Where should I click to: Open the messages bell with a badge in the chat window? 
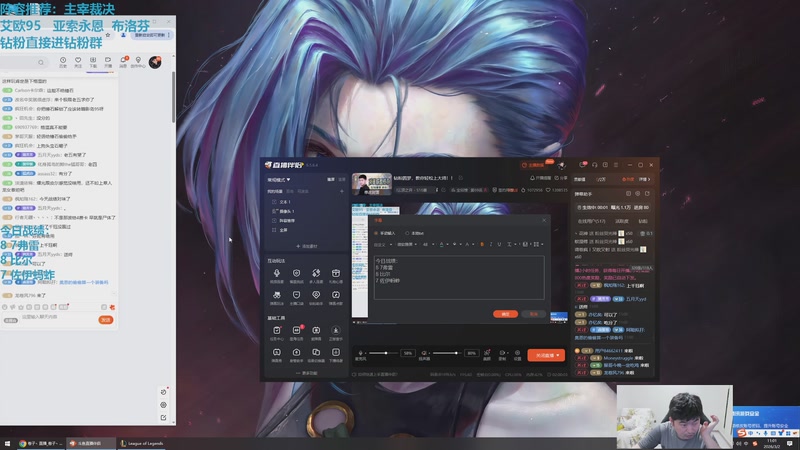click(123, 61)
